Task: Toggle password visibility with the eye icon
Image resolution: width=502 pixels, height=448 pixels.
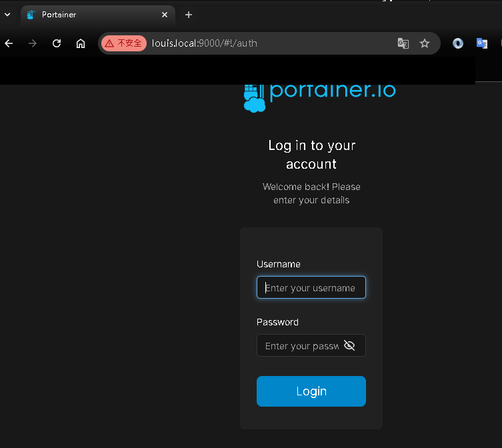Action: coord(349,345)
